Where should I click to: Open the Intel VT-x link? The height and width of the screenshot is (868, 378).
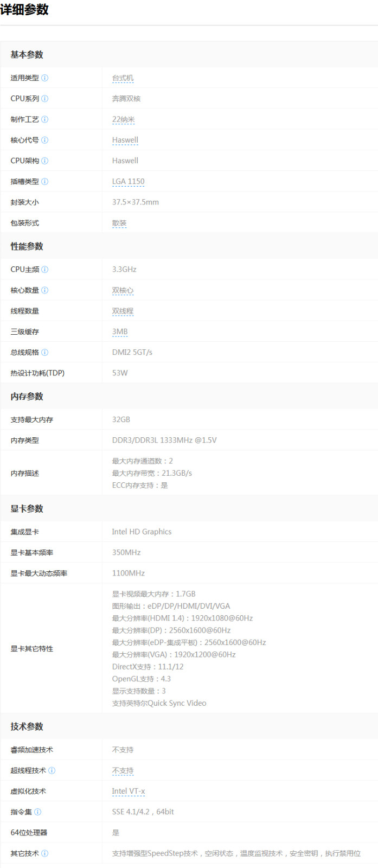129,791
